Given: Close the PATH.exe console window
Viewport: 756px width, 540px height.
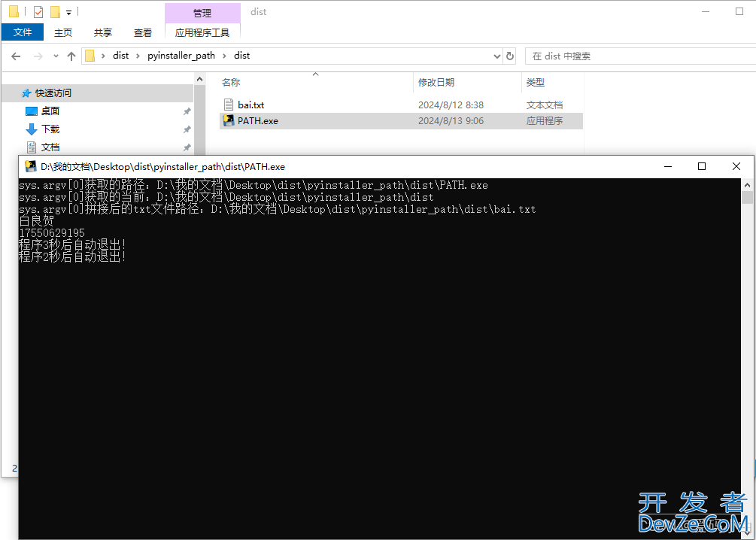Looking at the screenshot, I should pyautogui.click(x=736, y=166).
